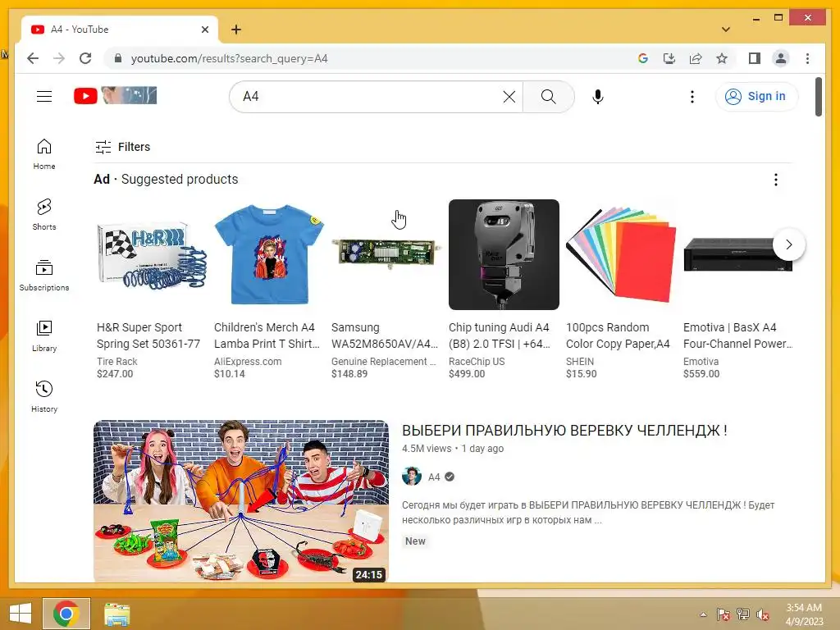Click the browser address bar URL
Viewport: 840px width, 630px height.
coord(230,58)
